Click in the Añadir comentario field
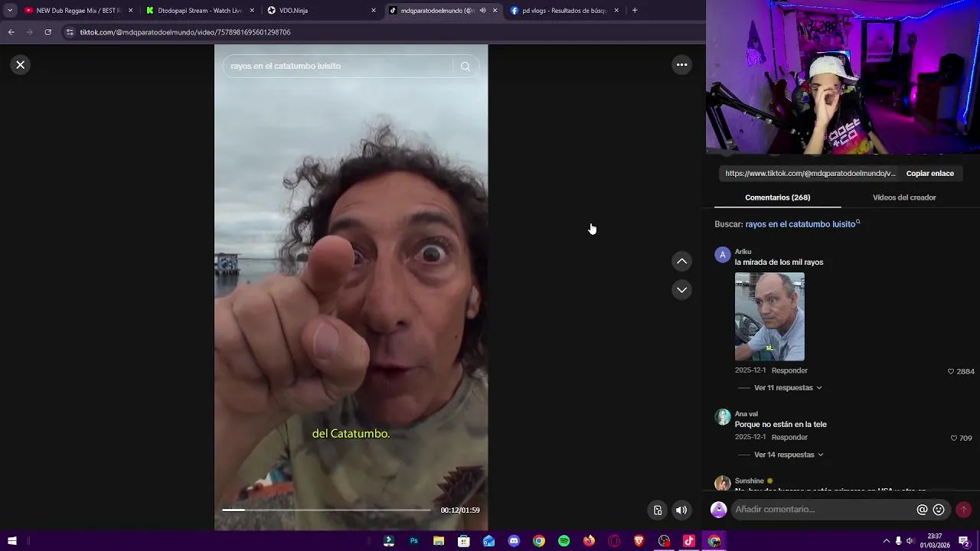980x551 pixels. tap(823, 510)
